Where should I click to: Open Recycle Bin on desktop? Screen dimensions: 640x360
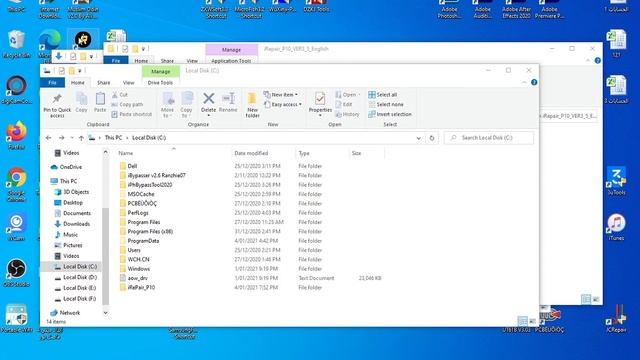[x=16, y=44]
